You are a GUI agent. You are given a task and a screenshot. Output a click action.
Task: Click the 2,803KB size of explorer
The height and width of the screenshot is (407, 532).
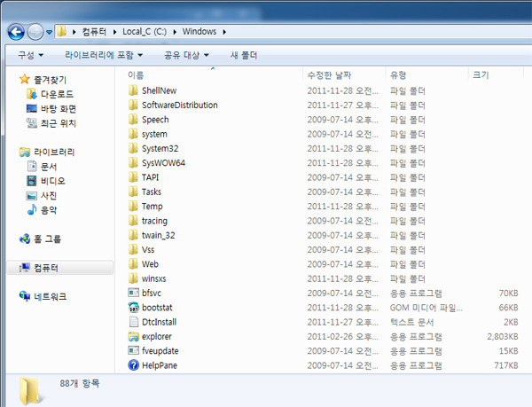tap(503, 336)
